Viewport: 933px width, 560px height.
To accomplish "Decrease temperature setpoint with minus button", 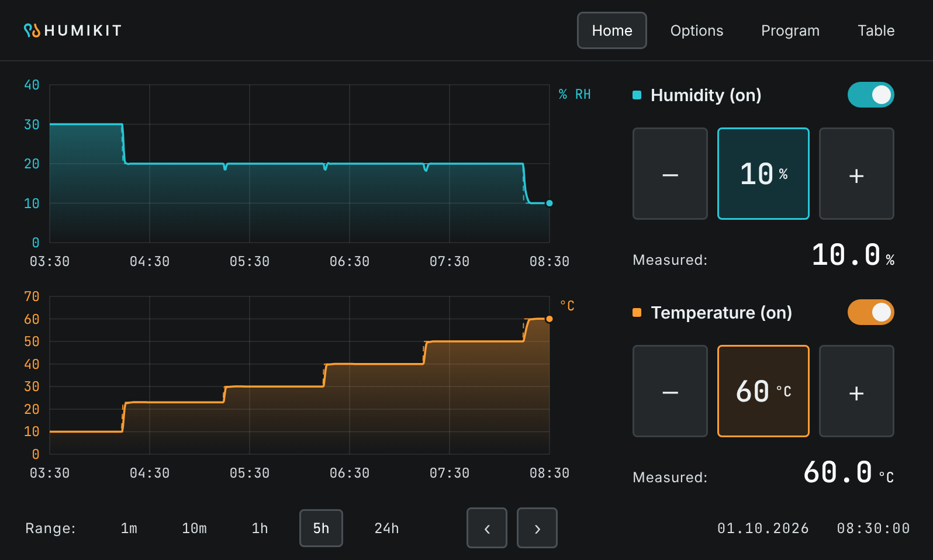I will (x=670, y=391).
